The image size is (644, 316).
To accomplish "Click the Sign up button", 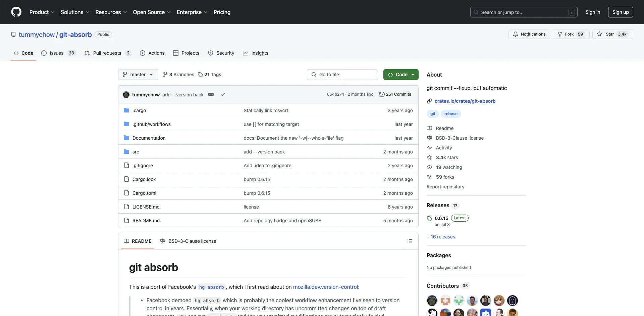I will 621,12.
